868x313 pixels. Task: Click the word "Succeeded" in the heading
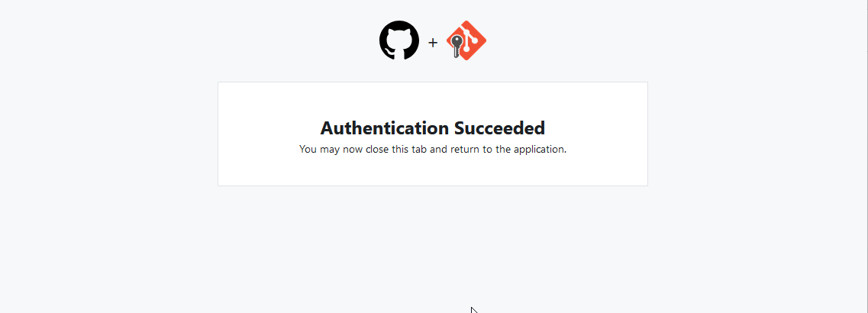coord(500,128)
